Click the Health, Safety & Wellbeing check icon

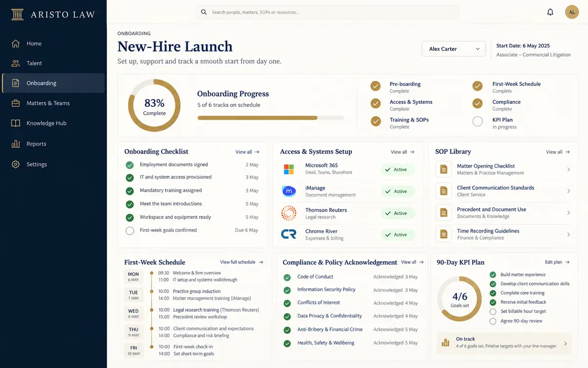tap(287, 343)
